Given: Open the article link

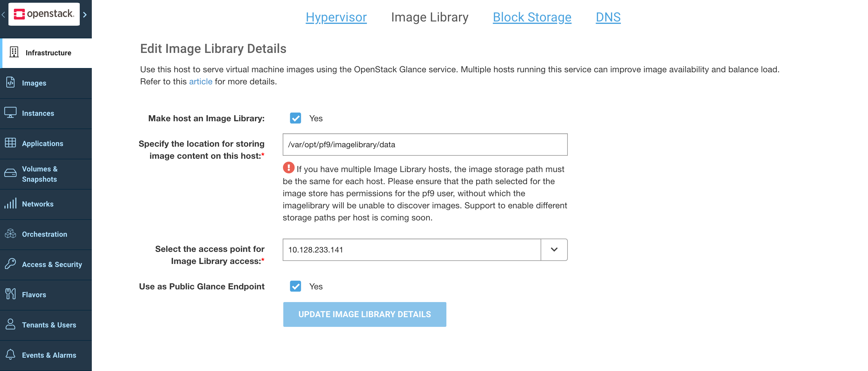Looking at the screenshot, I should click(x=201, y=82).
